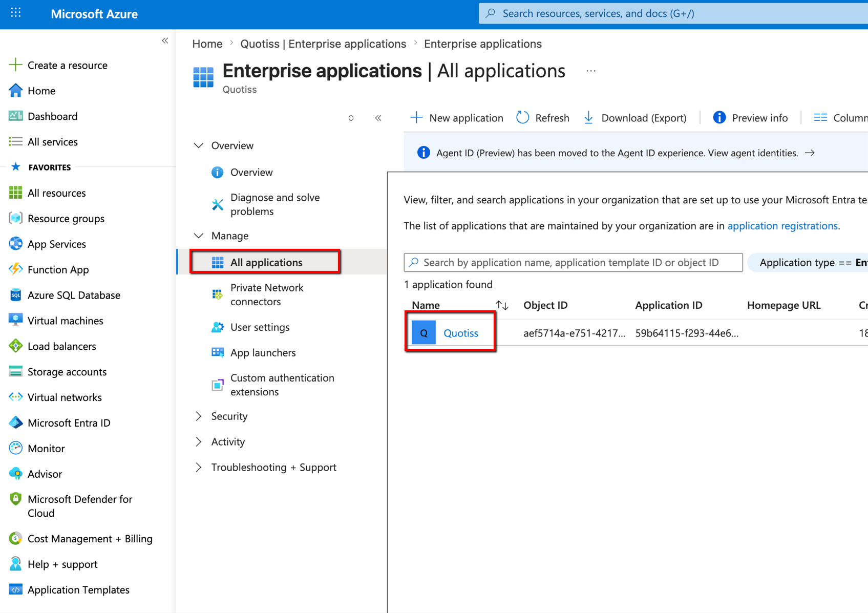Collapse the Manage section chevron
The width and height of the screenshot is (868, 613).
[199, 236]
